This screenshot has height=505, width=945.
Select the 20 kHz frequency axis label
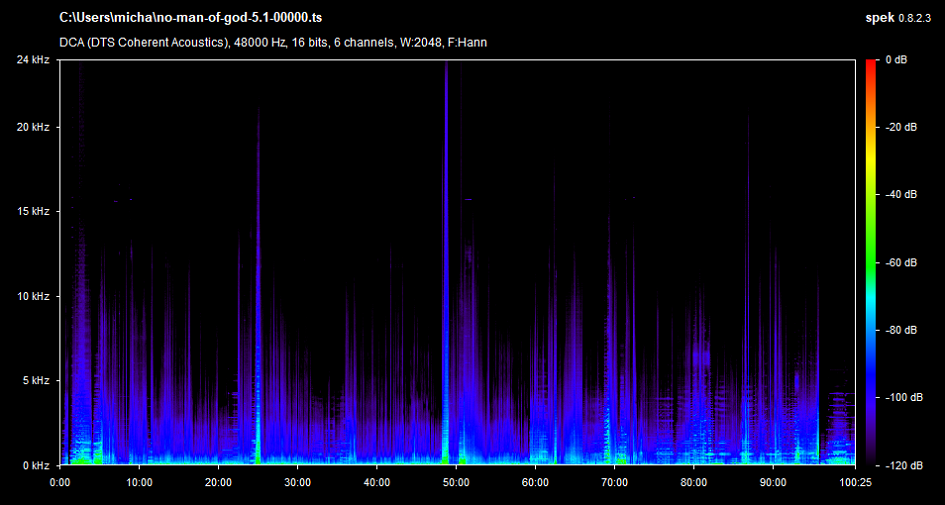[x=33, y=128]
